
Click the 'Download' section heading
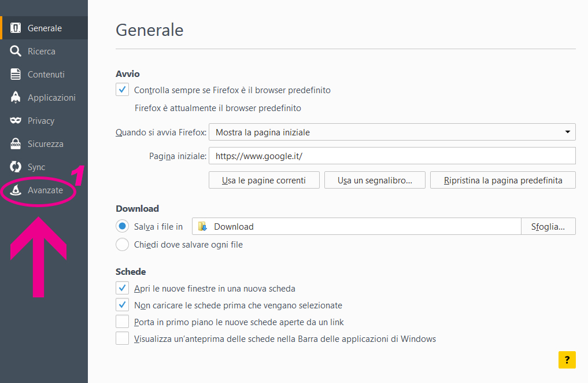[x=137, y=208]
